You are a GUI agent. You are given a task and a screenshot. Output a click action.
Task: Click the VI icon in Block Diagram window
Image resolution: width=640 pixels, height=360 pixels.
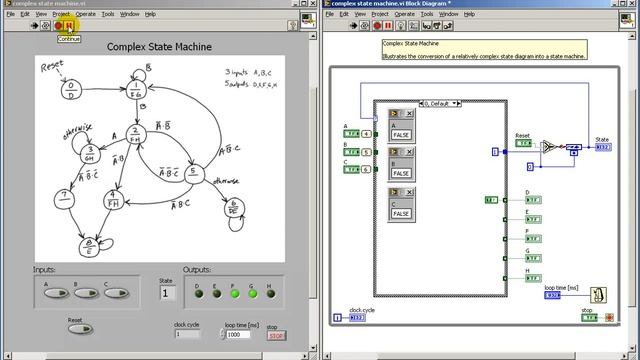pos(627,20)
